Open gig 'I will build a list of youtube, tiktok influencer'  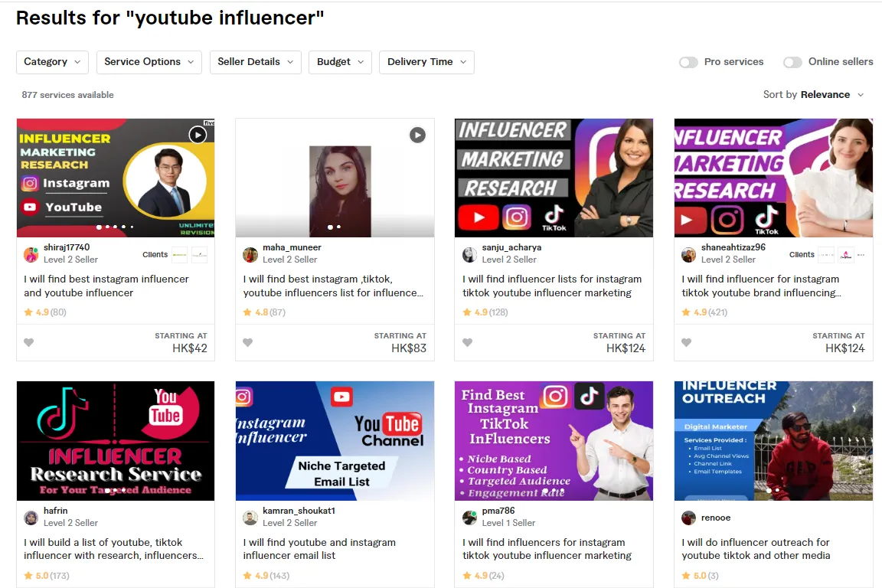113,549
